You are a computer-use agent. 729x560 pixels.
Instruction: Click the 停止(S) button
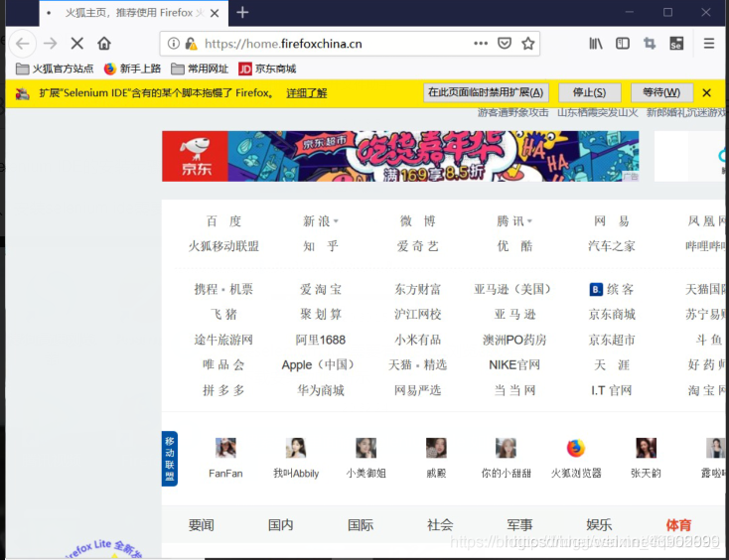(590, 93)
